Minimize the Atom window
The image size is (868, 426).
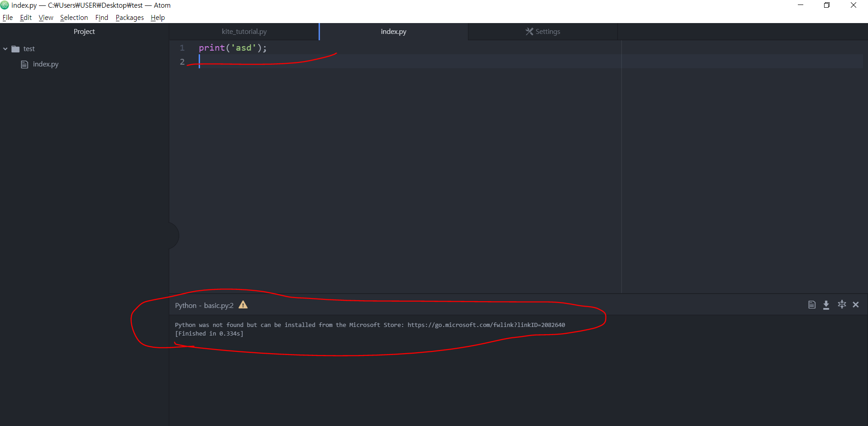point(801,5)
